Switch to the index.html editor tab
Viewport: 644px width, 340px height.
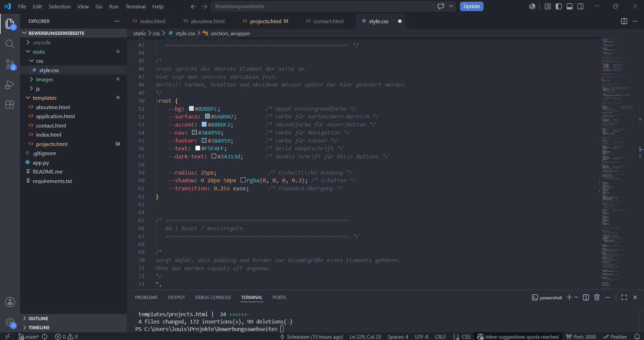pyautogui.click(x=152, y=21)
